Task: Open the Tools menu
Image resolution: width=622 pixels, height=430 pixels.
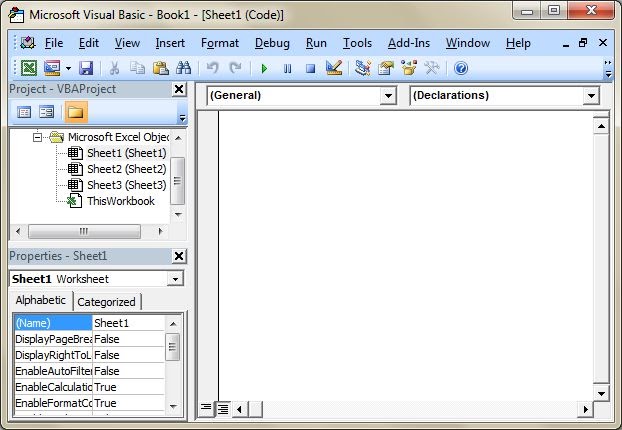Action: click(357, 43)
